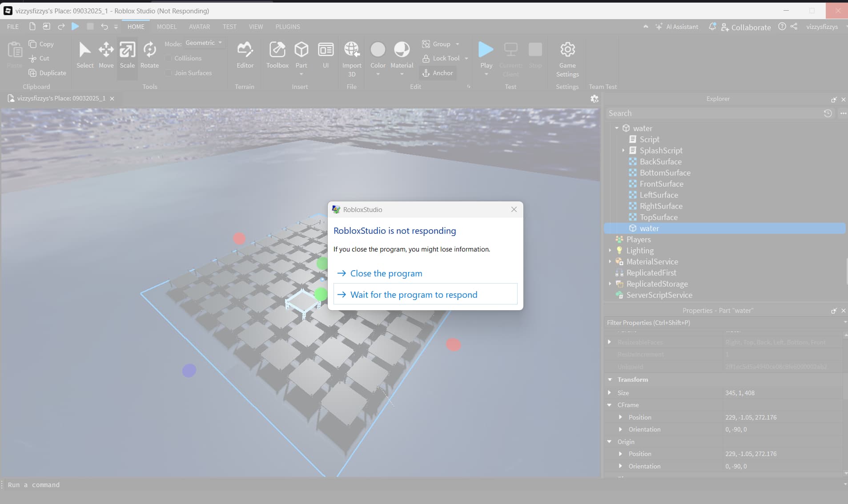
Task: Click Close the program
Action: tap(386, 273)
